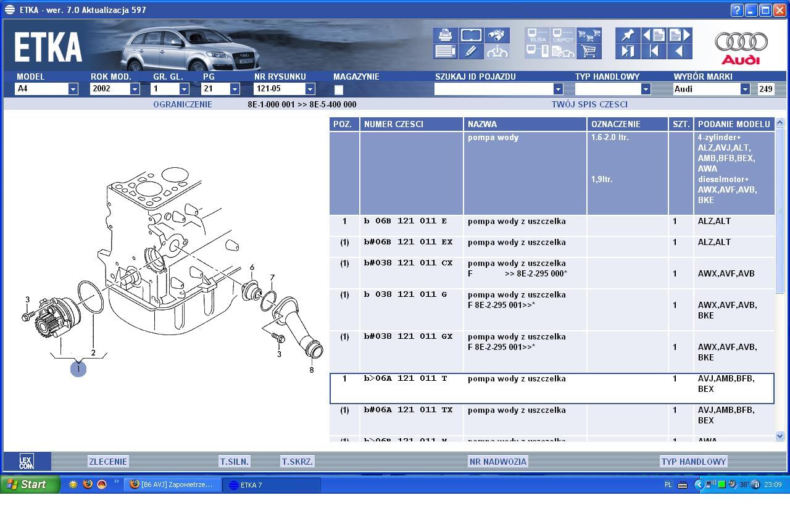Click the printer icon in toolbar
This screenshot has height=532, width=790.
[445, 35]
